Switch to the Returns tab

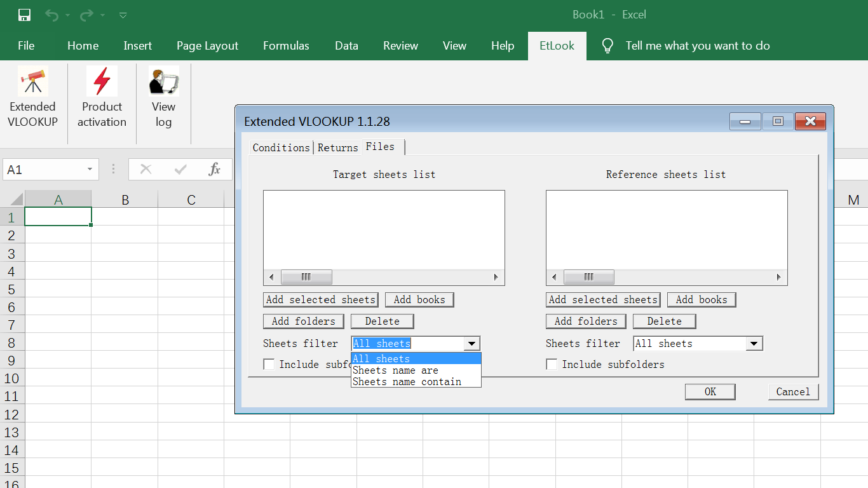337,147
